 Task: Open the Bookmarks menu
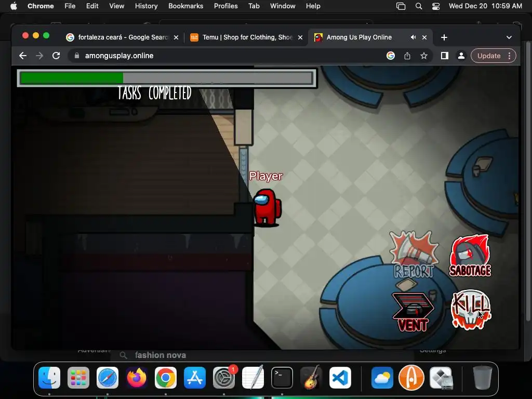[x=185, y=6]
